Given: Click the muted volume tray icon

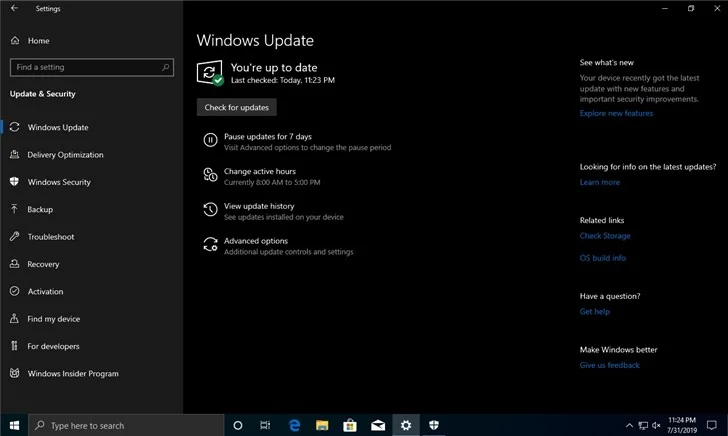Looking at the screenshot, I should click(x=656, y=425).
